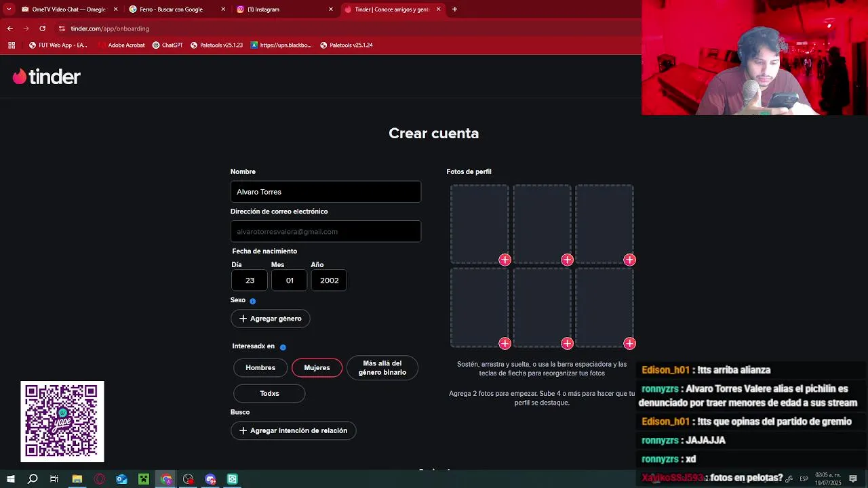This screenshot has width=868, height=488.
Task: Click the browser address bar URL
Action: coord(110,28)
